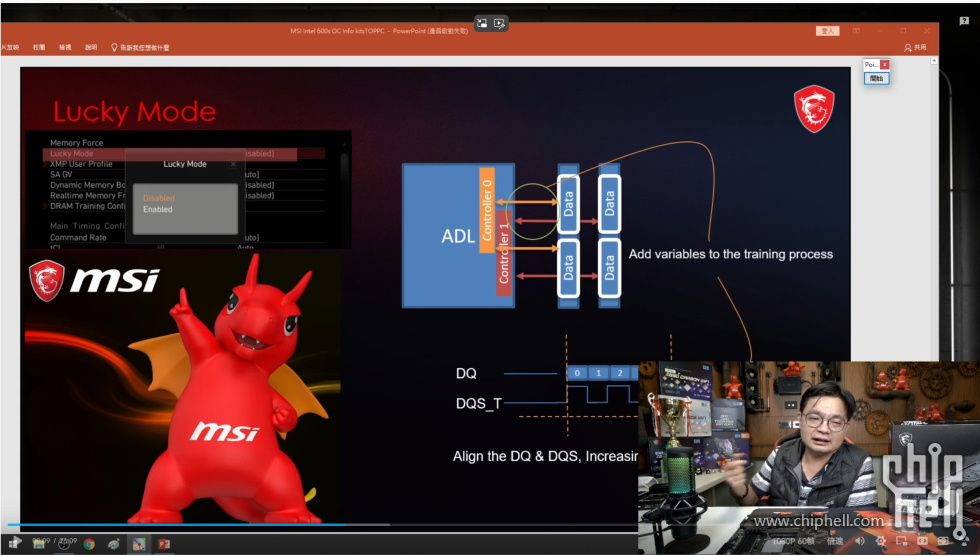The width and height of the screenshot is (980, 556).
Task: Click the help question mark icon in the corner
Action: pyautogui.click(x=964, y=21)
